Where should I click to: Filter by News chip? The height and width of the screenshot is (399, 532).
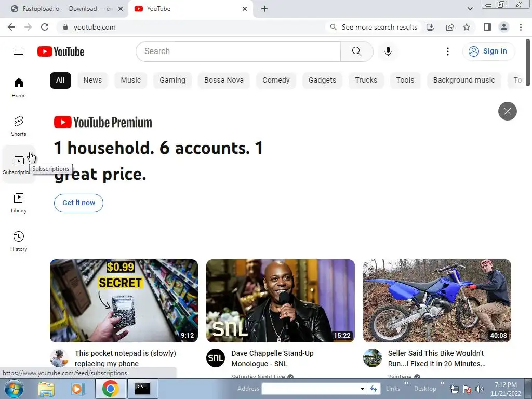(x=92, y=81)
